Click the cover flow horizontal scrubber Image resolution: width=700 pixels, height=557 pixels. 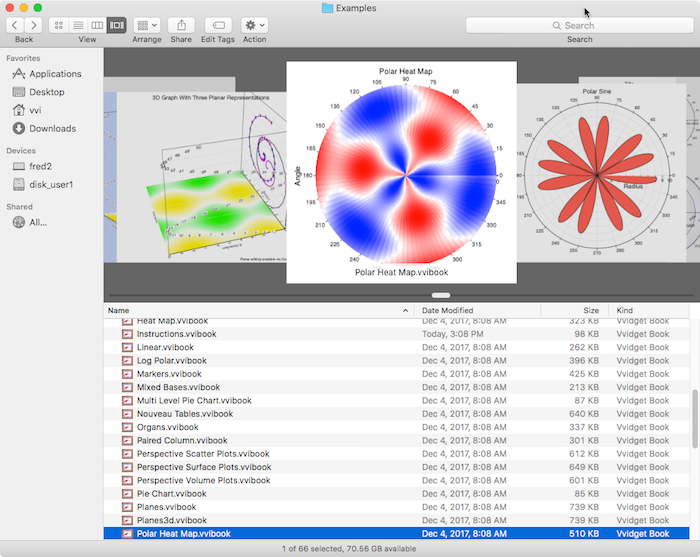pyautogui.click(x=440, y=295)
